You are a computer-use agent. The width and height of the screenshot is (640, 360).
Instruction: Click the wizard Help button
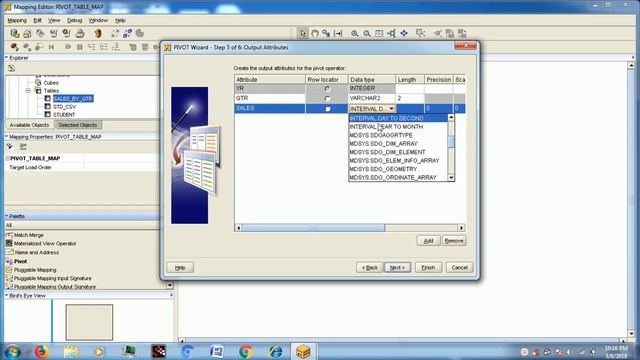180,267
